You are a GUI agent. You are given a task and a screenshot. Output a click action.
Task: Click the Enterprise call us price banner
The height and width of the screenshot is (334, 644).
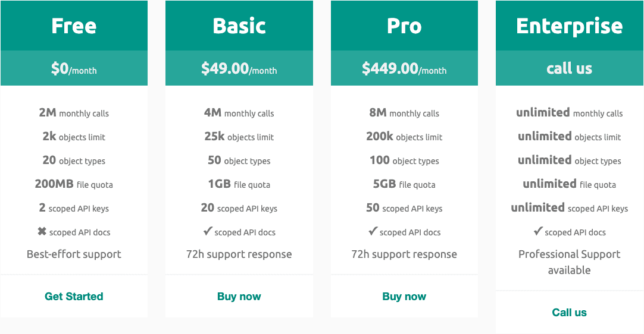coord(569,68)
